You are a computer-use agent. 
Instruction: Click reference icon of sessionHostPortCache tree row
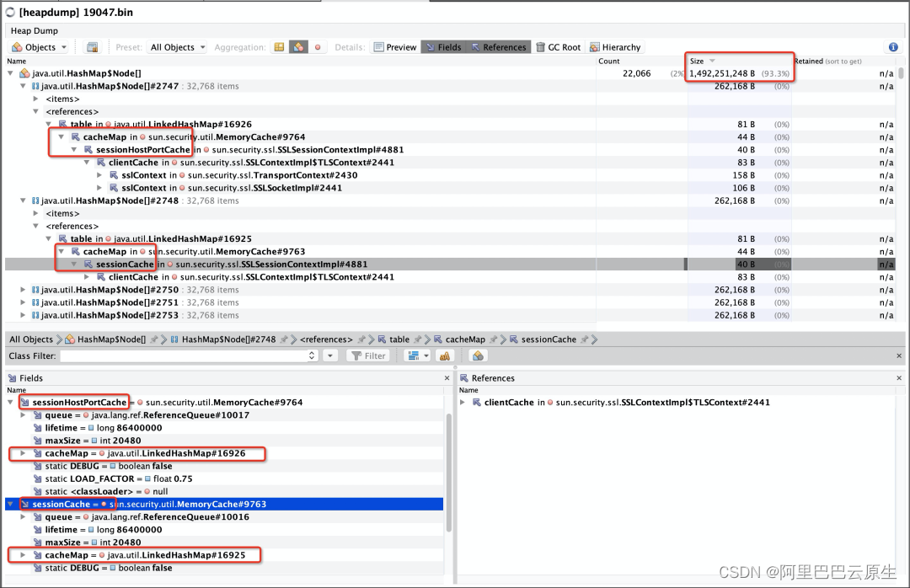(88, 150)
